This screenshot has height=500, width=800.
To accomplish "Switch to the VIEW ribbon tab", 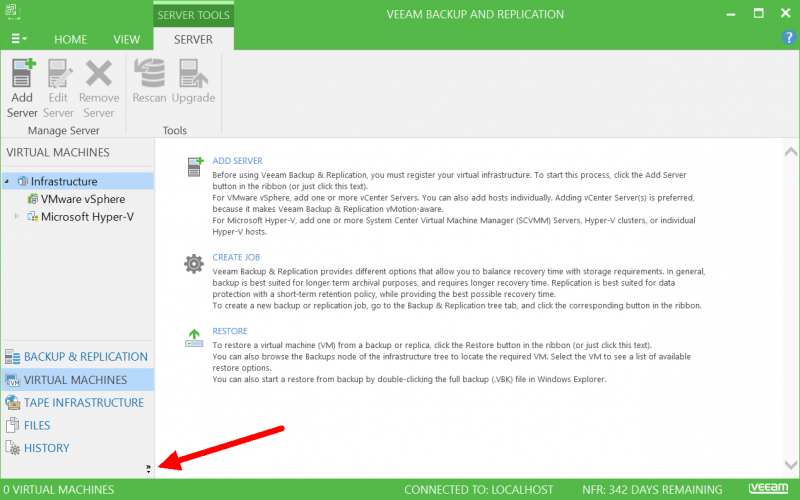I will pos(127,39).
